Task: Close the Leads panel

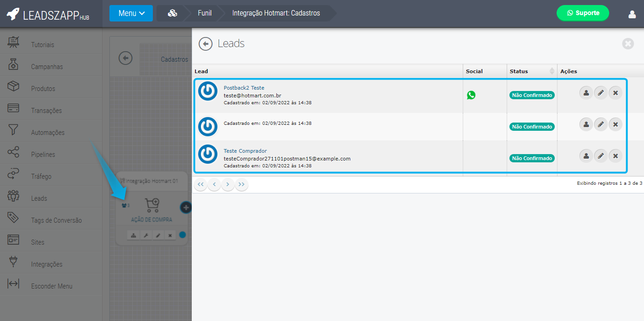Action: (x=628, y=44)
